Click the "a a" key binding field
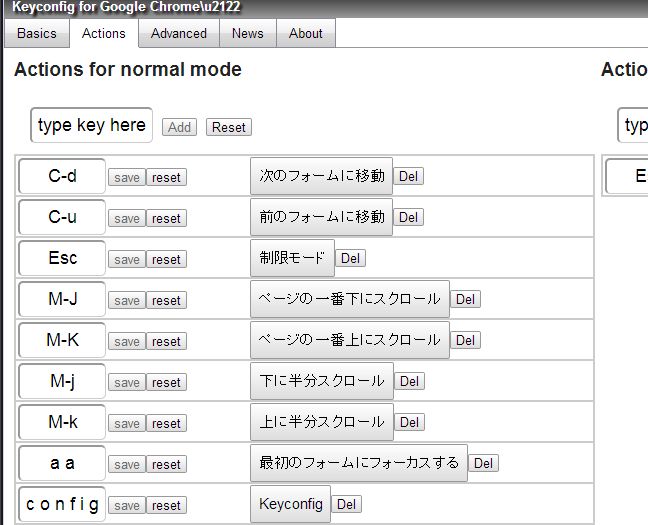This screenshot has width=648, height=525. [62, 463]
